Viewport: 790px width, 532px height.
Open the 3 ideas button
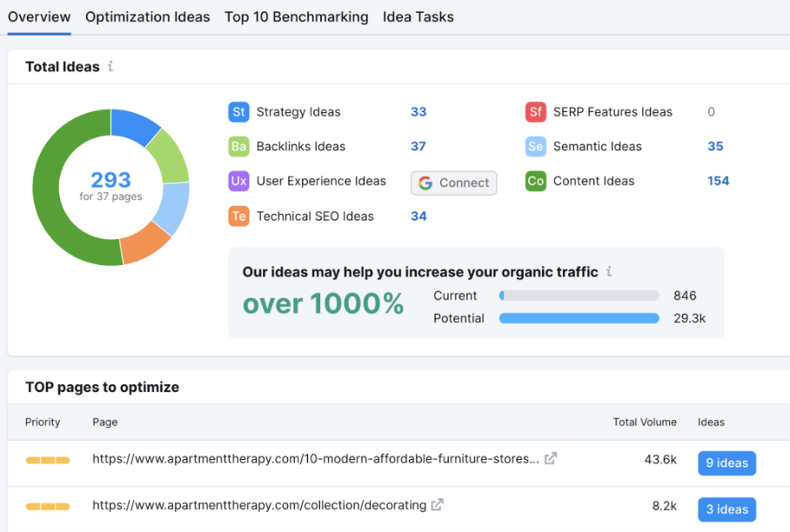[726, 509]
